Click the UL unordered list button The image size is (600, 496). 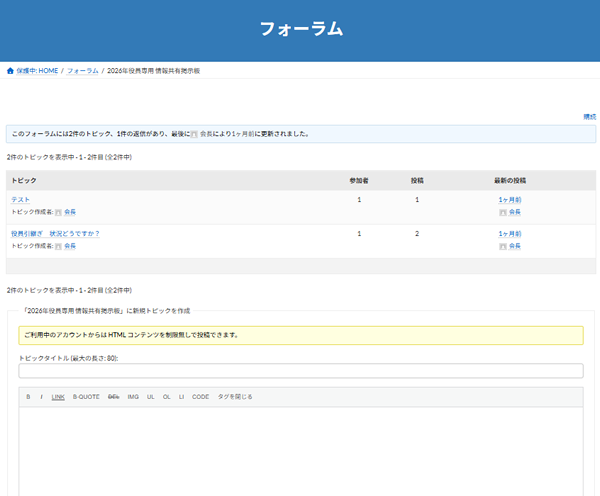pyautogui.click(x=150, y=397)
